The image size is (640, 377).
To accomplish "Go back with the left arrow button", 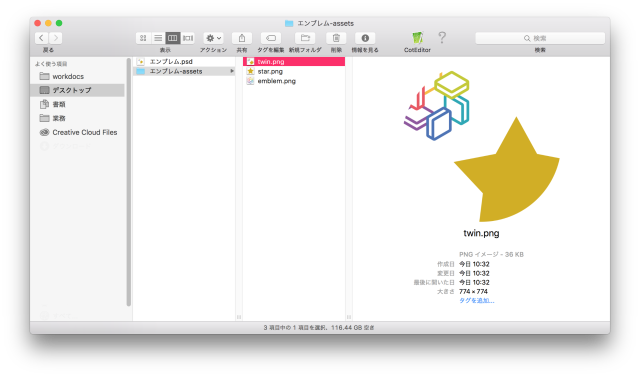I will (41, 38).
